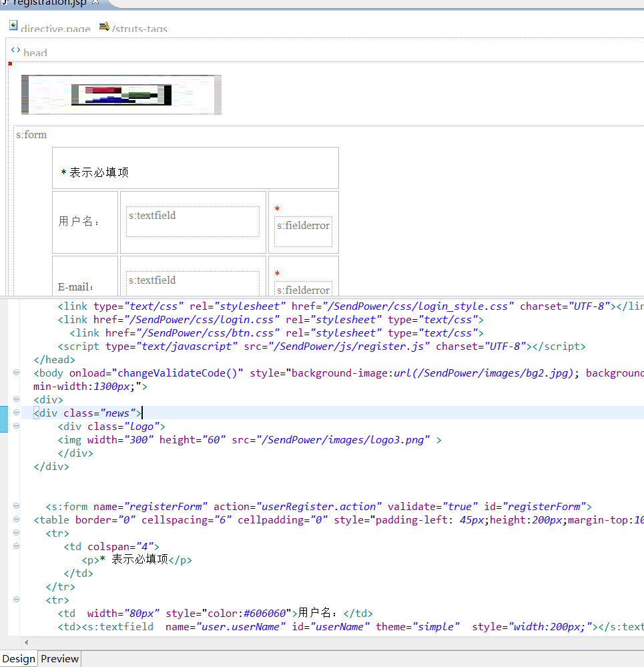
Task: Switch to the Design tab
Action: pos(19,659)
